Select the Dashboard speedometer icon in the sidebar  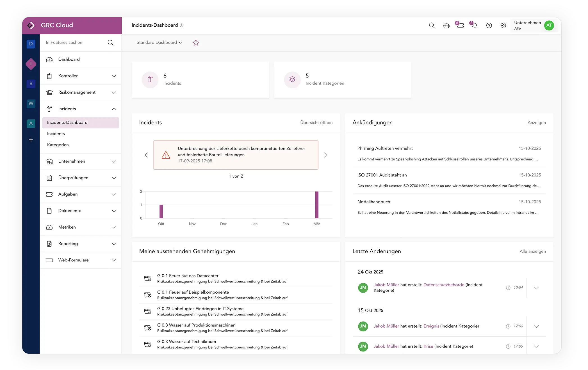coord(49,59)
